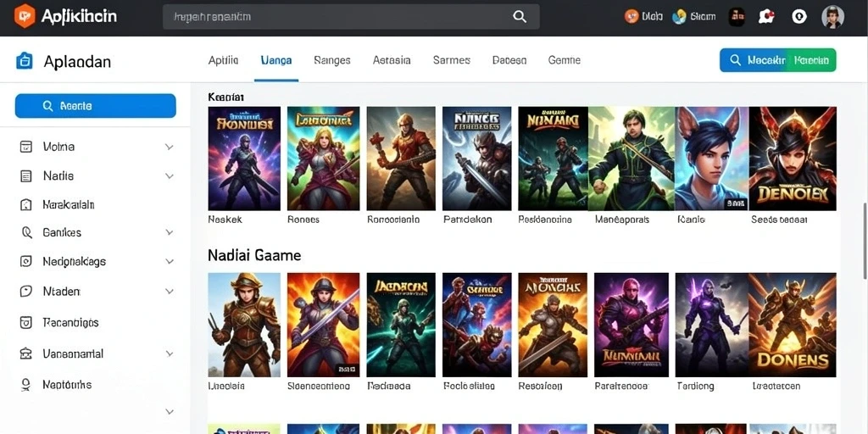Click the orange hexagon app logo
Image resolution: width=868 pixels, height=434 pixels.
[25, 16]
